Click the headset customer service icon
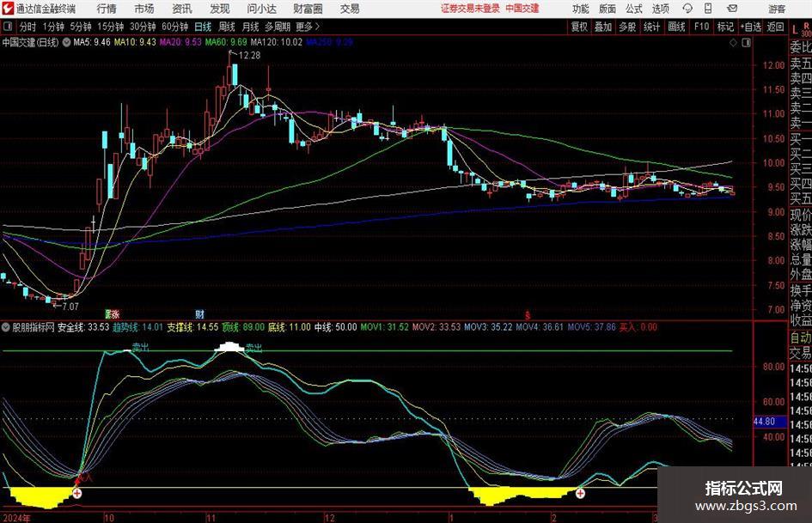 [687, 9]
